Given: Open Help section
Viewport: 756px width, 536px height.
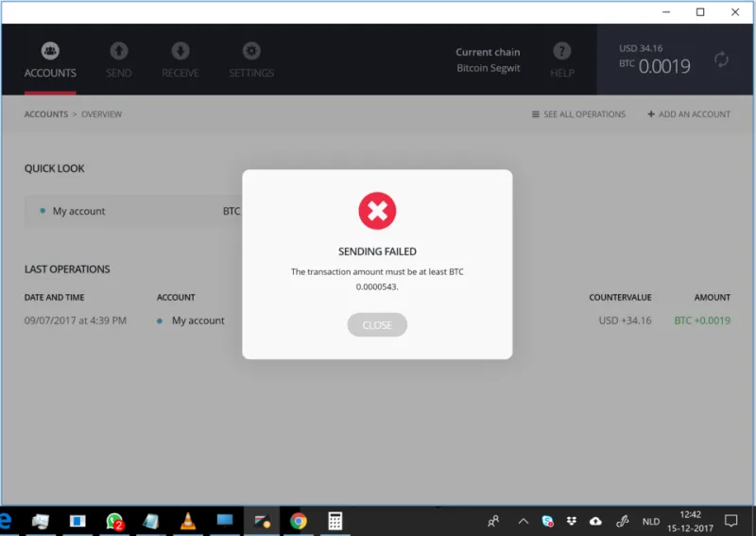Looking at the screenshot, I should coord(562,60).
